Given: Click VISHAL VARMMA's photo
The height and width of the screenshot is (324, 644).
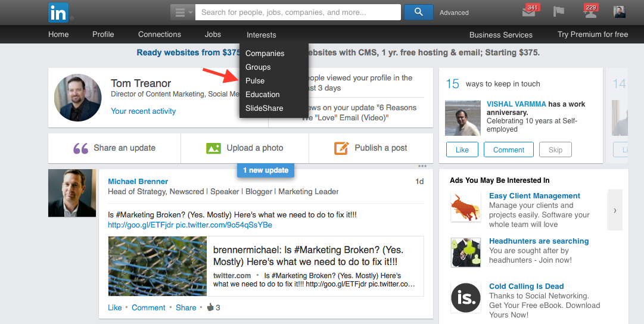Looking at the screenshot, I should (463, 118).
